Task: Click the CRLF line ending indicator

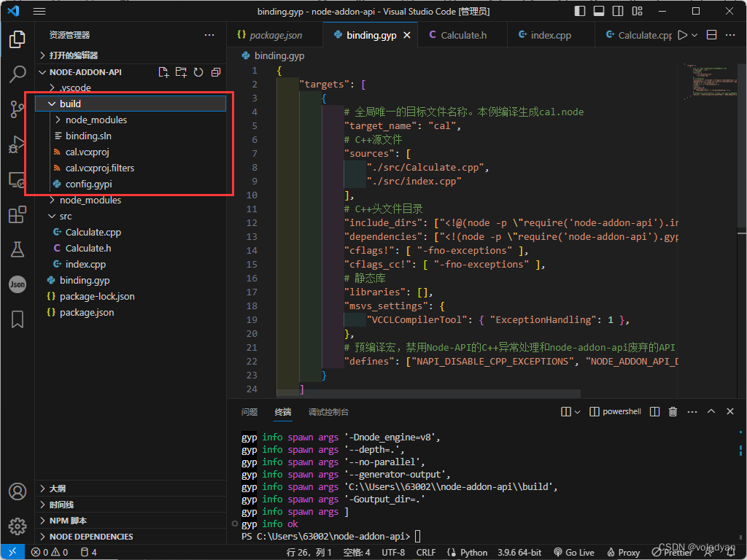Action: [426, 553]
